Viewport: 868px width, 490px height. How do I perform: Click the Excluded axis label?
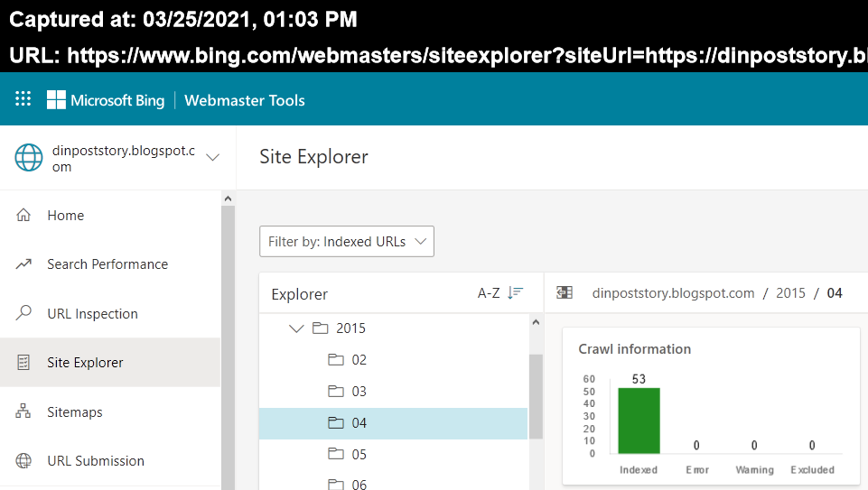tap(812, 469)
